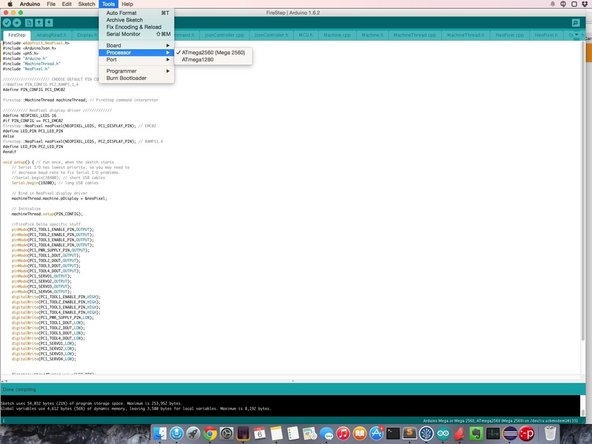This screenshot has height=444, width=592.
Task: Choose Auto Format in Tools menu
Action: [136, 13]
